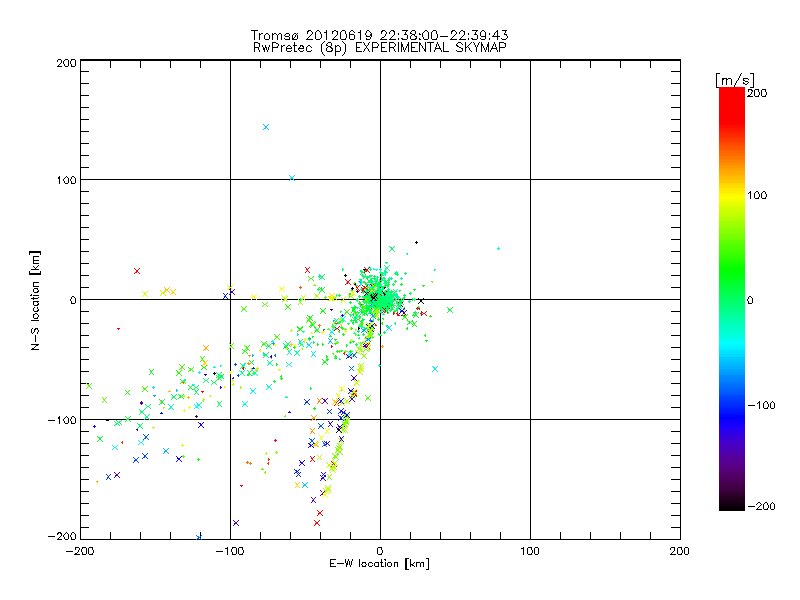Click the x-axis tick label "-100"
Viewport: 800px width, 600px height.
(x=230, y=551)
